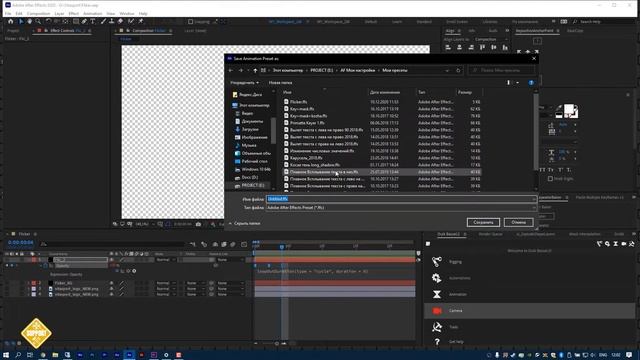Viewport: 640px width, 360px height.
Task: Select the Puppet Pin tool
Action: 141,21
